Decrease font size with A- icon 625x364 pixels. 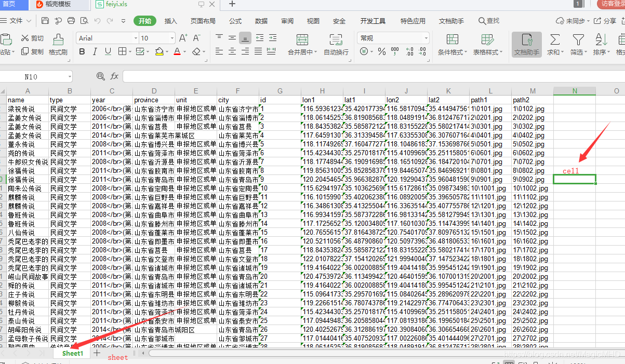point(196,38)
